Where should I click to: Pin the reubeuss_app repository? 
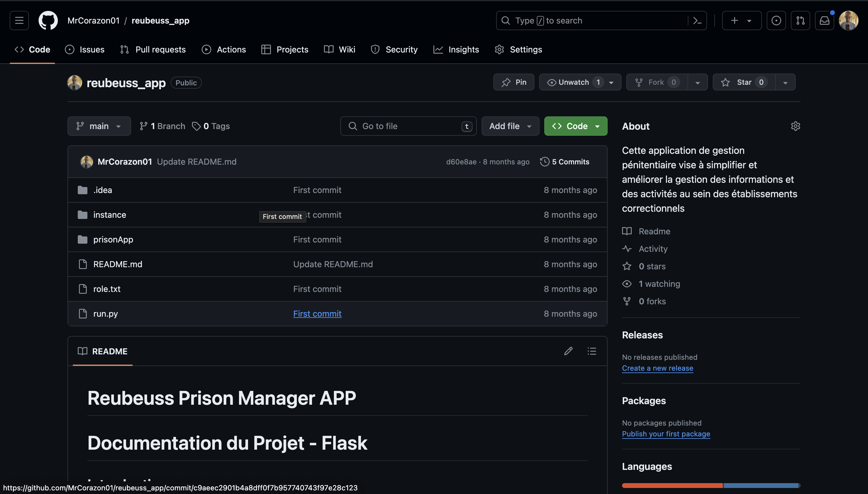[514, 82]
